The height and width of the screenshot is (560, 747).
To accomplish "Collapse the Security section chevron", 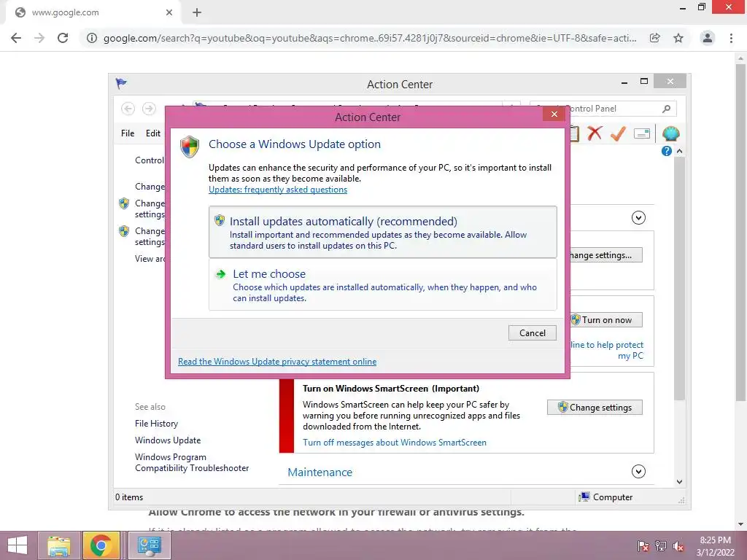I will coord(638,217).
